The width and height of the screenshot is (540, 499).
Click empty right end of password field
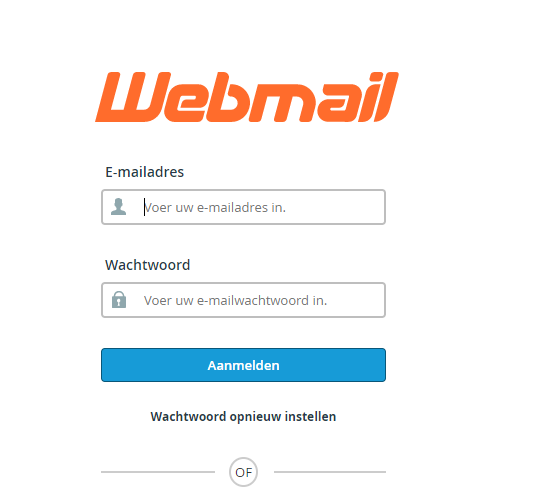[362, 300]
